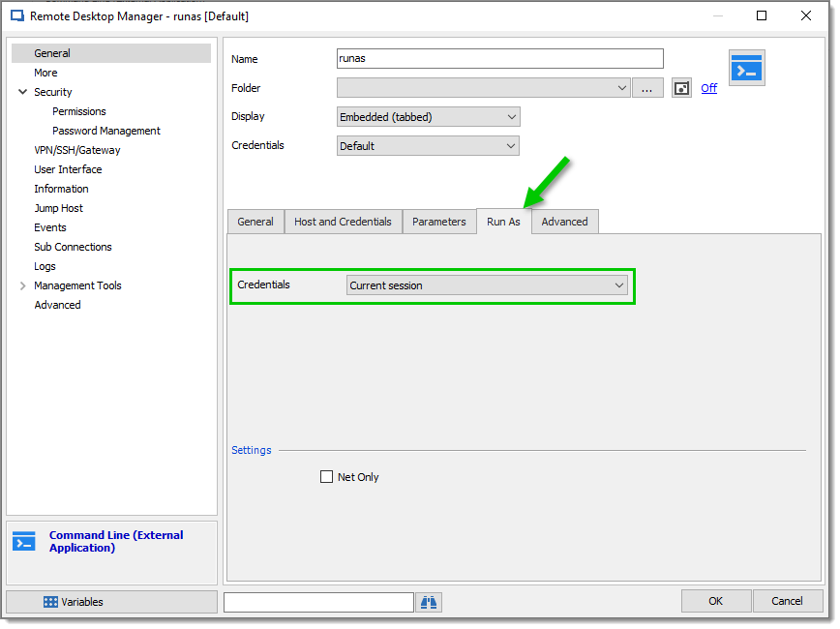Click the Command Line (External Application) link
This screenshot has width=840, height=629.
point(116,541)
